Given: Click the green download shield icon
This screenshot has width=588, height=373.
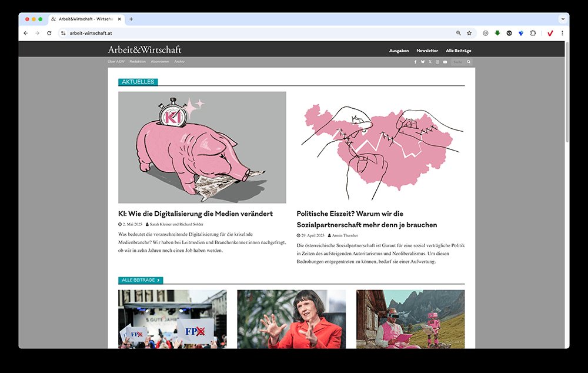Looking at the screenshot, I should (x=497, y=33).
